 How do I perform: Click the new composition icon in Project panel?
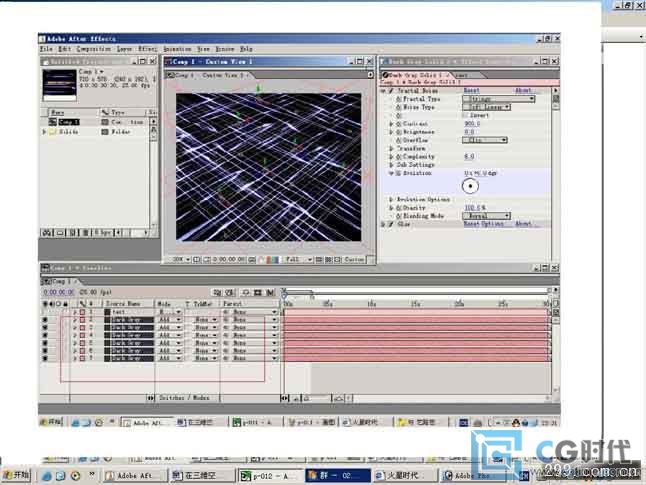coord(73,233)
